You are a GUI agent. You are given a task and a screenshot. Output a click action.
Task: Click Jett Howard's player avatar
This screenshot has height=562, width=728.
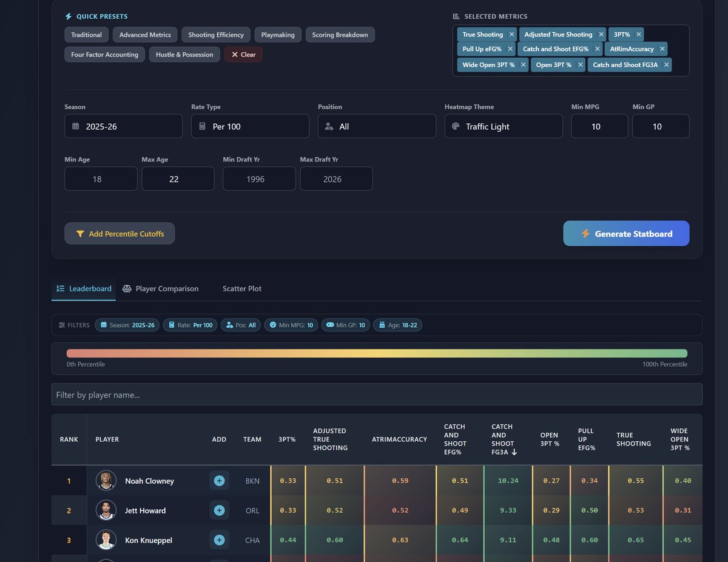coord(106,510)
